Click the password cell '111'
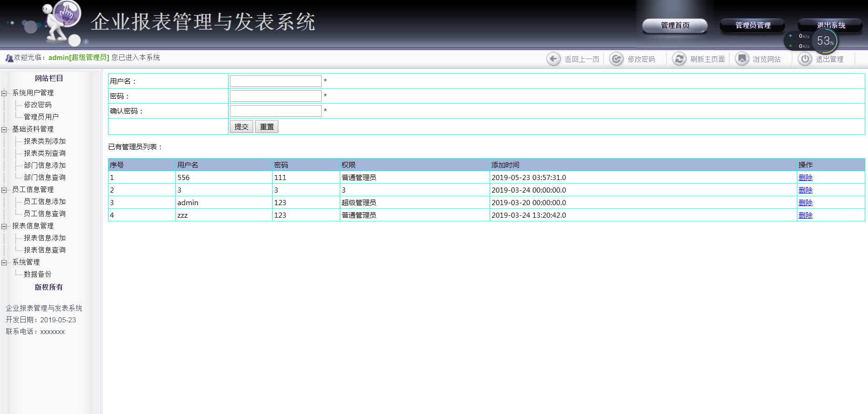The height and width of the screenshot is (414, 868). [x=280, y=177]
